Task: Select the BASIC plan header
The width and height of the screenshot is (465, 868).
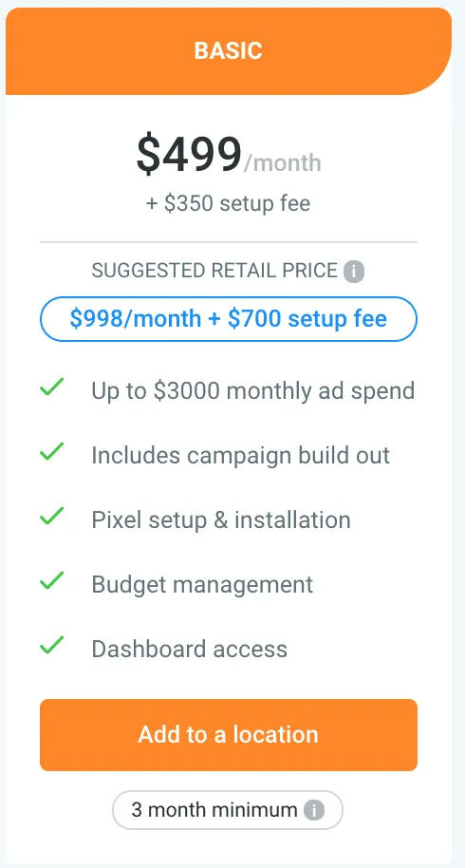Action: point(229,51)
